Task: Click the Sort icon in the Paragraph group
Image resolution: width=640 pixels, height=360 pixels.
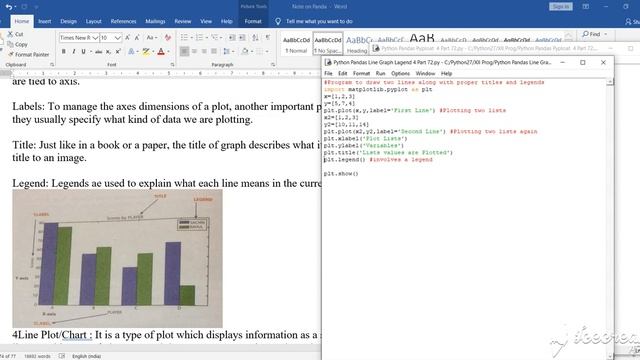Action: pos(255,38)
